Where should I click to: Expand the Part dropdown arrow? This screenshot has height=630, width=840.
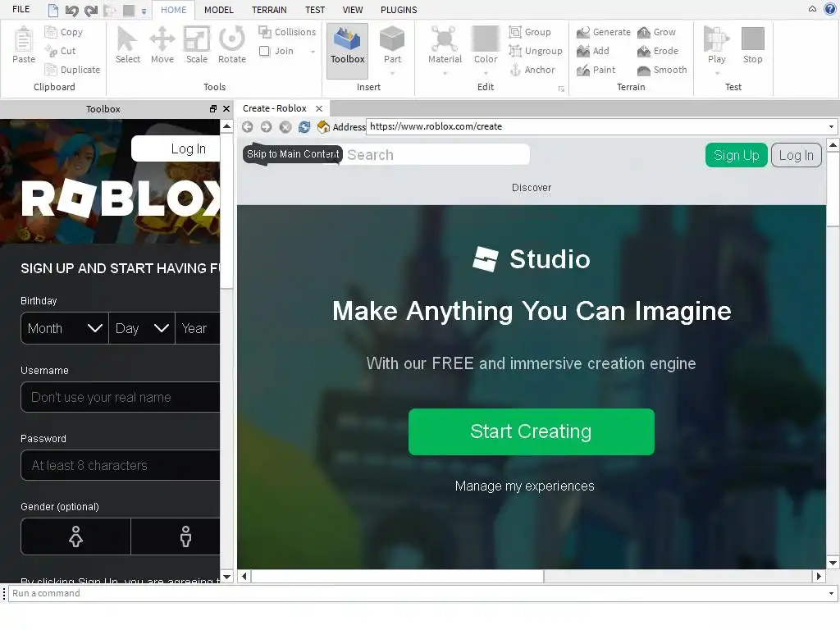tap(392, 73)
